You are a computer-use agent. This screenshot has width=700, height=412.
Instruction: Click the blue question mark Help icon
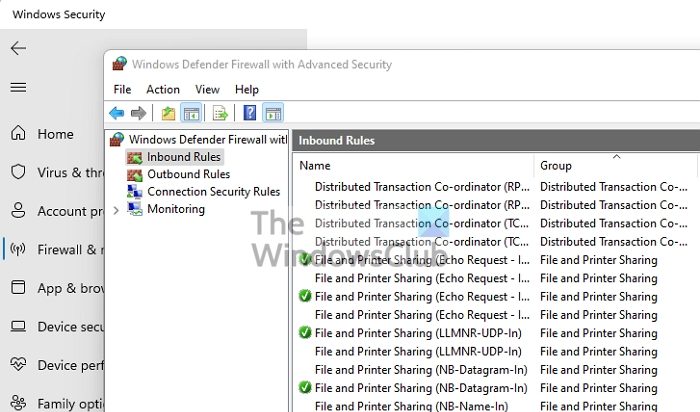point(250,113)
